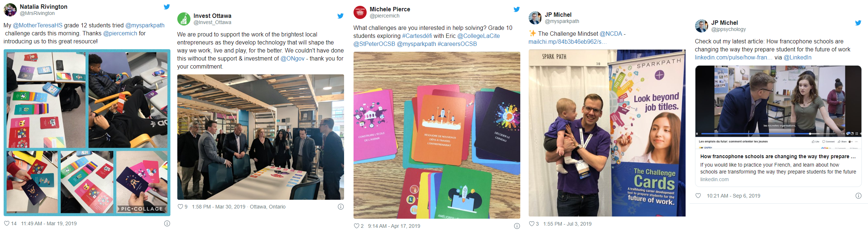The image size is (868, 234).
Task: Follow the @ONgov mention link
Action: [292, 59]
